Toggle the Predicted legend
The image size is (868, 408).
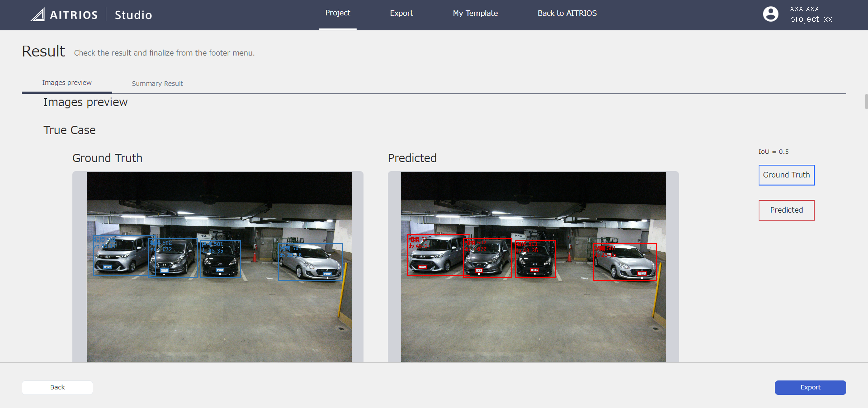pyautogui.click(x=786, y=210)
